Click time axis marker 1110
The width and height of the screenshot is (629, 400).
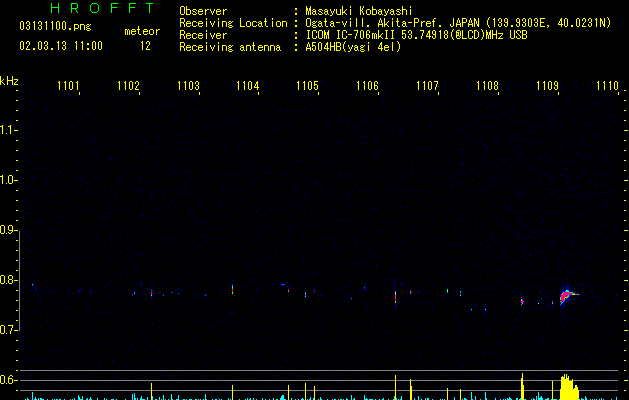pos(607,86)
